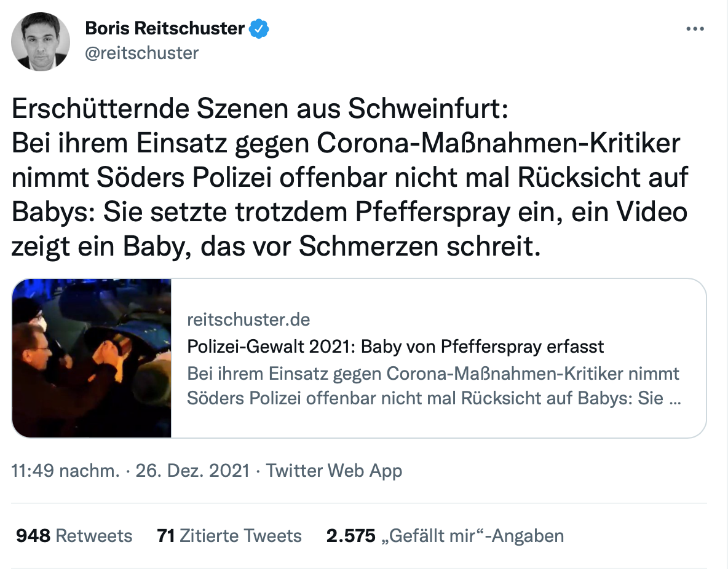Open Boris Reitschuster's profile picture
This screenshot has width=728, height=569.
click(41, 41)
